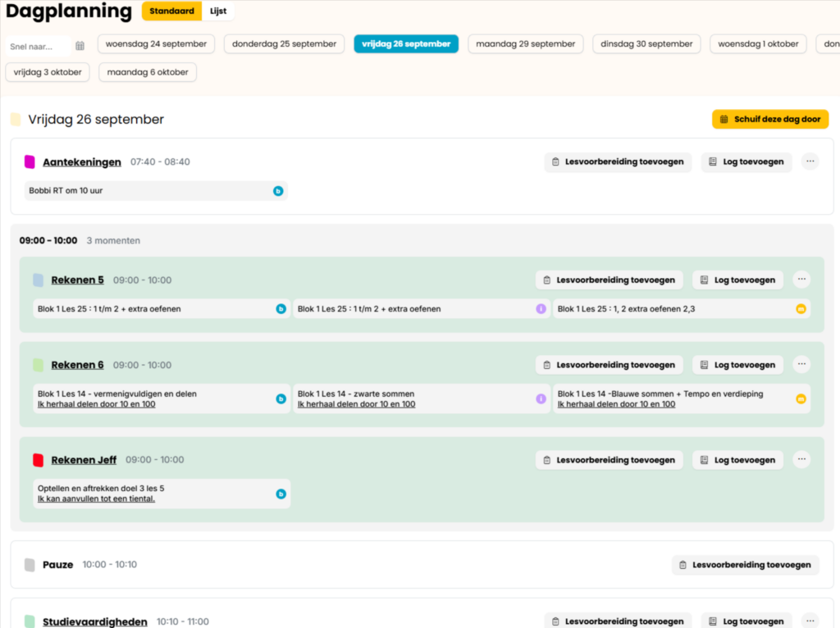Click the blue 'b' badge in Rekenen Jeff

coord(281,494)
